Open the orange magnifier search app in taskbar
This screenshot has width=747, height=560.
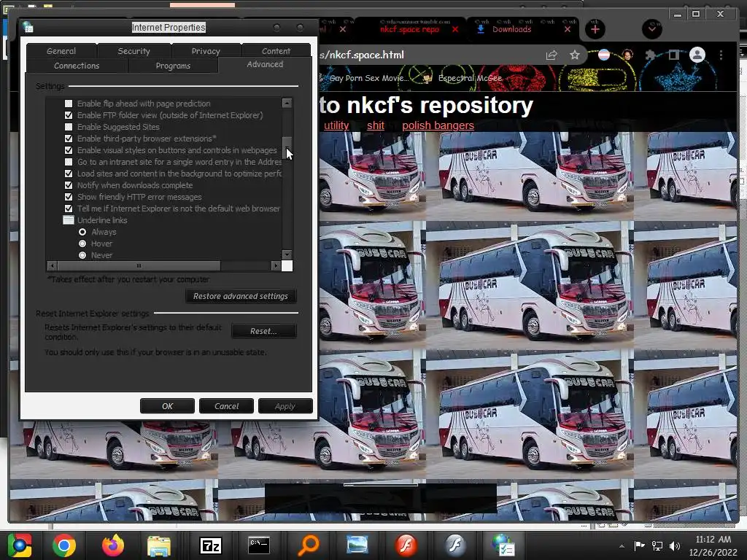pos(309,545)
